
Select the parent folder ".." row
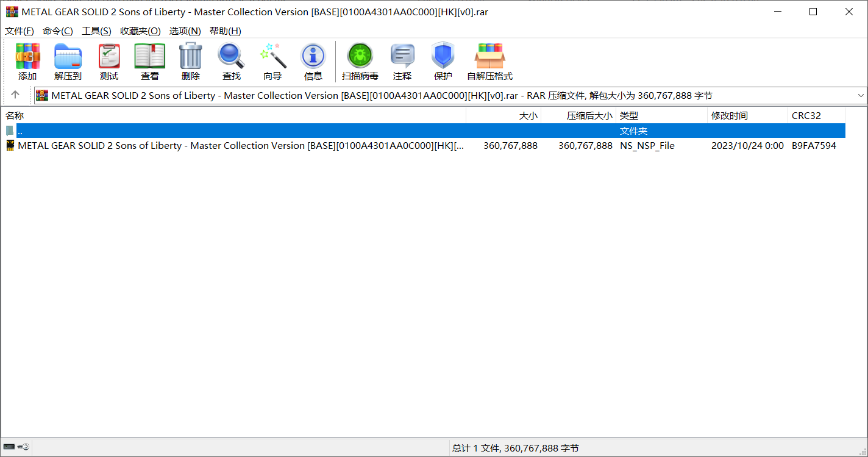[x=244, y=131]
